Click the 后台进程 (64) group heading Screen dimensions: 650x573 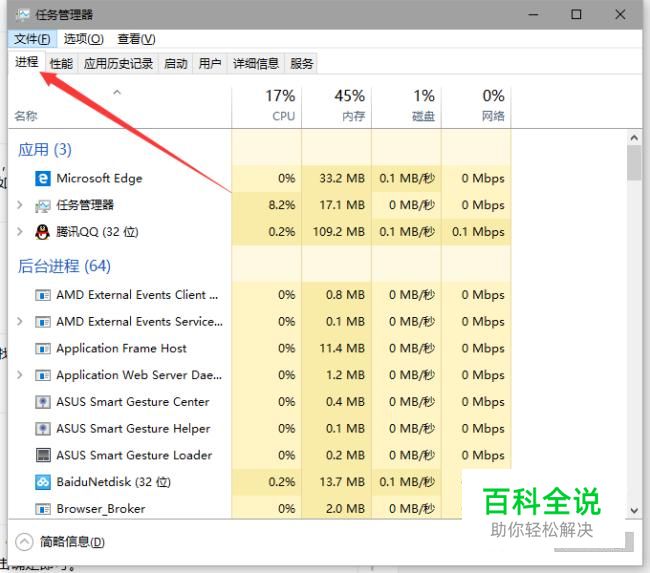[64, 266]
